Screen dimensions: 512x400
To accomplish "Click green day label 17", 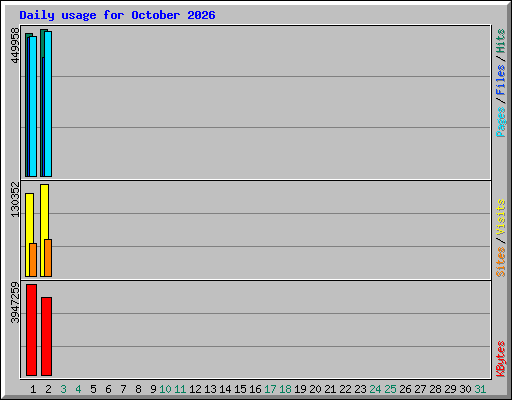I will [x=270, y=389].
